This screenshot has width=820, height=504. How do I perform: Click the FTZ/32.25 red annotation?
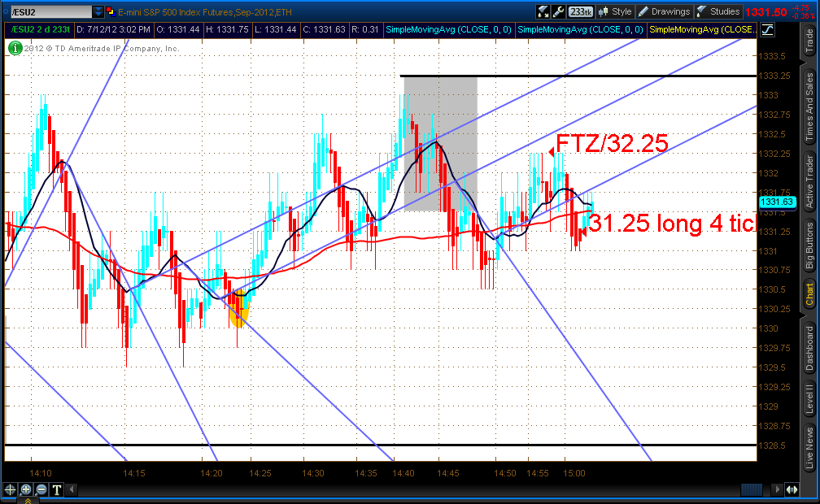(x=612, y=143)
